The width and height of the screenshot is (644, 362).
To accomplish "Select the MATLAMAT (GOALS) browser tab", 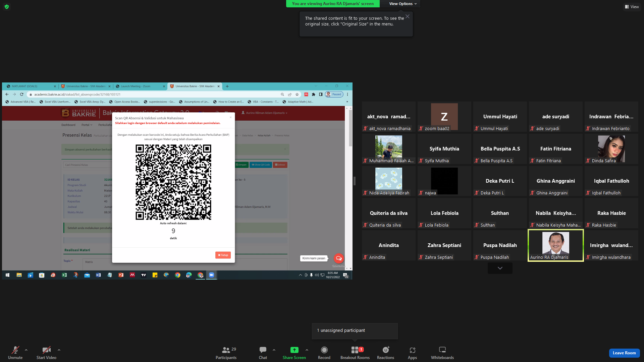I will (x=31, y=86).
